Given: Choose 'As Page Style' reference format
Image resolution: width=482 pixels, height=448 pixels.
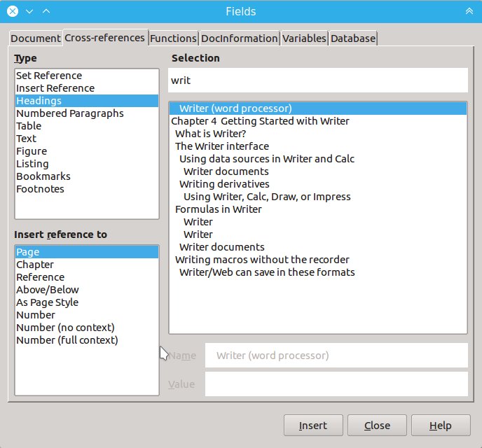Looking at the screenshot, I should pyautogui.click(x=87, y=302).
